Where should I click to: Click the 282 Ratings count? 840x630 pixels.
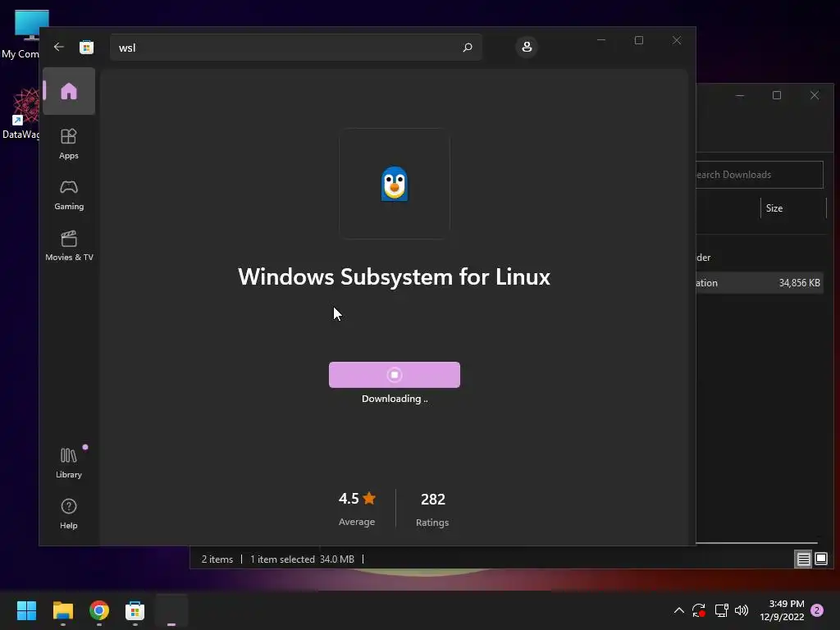[x=432, y=509]
